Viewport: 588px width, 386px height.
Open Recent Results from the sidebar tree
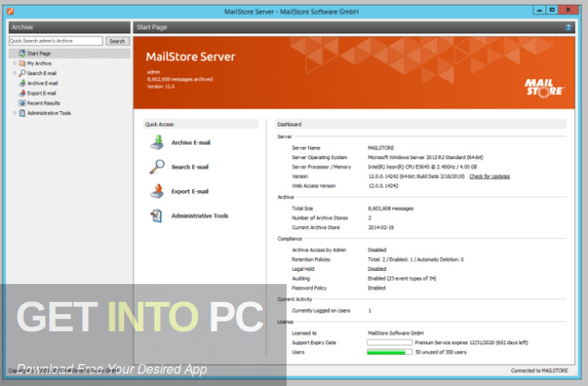[43, 103]
